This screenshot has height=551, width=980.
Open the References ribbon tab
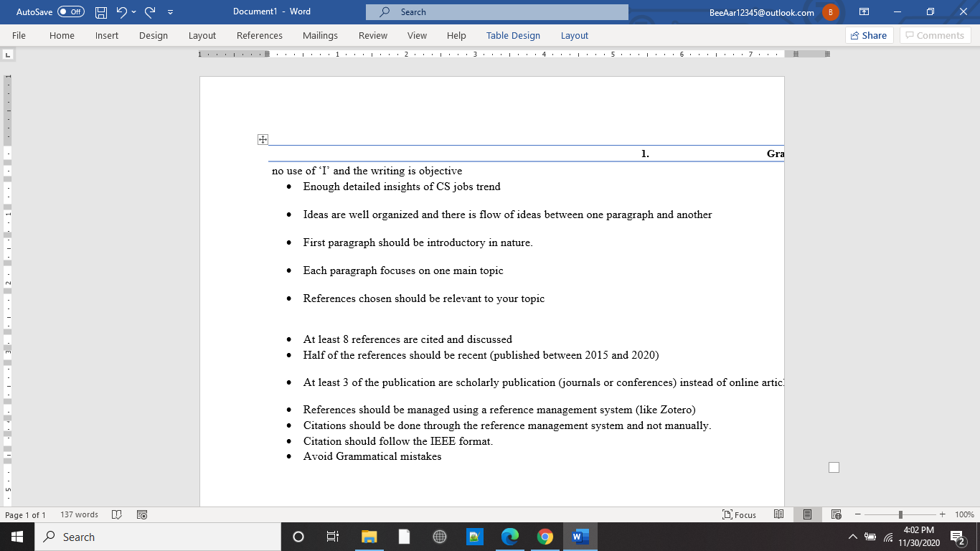pyautogui.click(x=260, y=35)
